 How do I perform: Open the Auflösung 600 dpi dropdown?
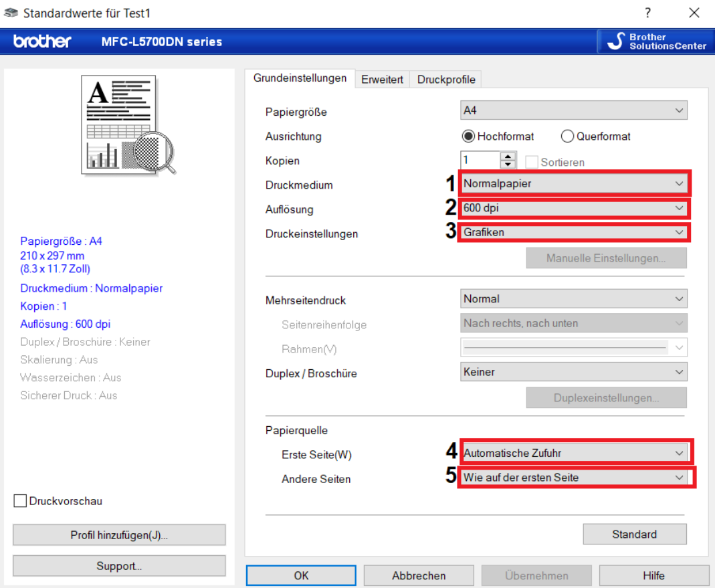(574, 208)
